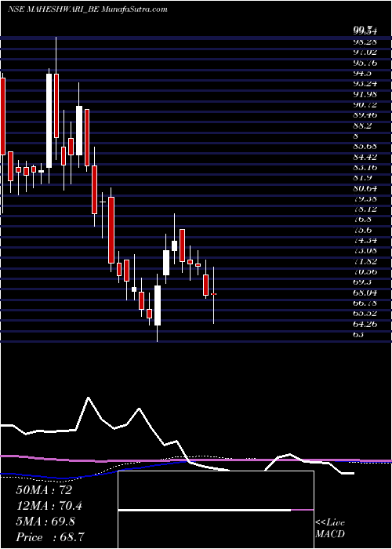
Task: Click the 89.46 price axis label
Action: pyautogui.click(x=365, y=115)
